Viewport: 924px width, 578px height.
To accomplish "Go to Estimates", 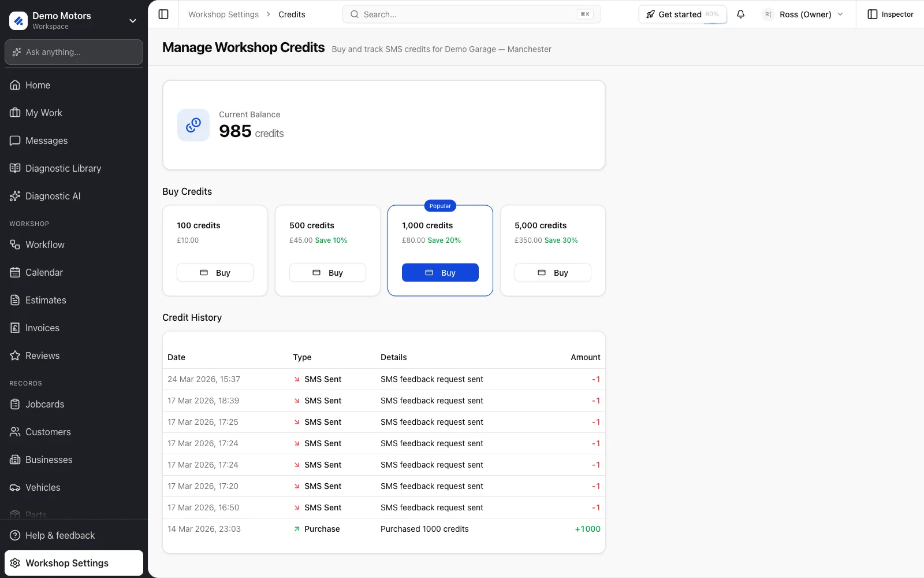I will (x=74, y=300).
